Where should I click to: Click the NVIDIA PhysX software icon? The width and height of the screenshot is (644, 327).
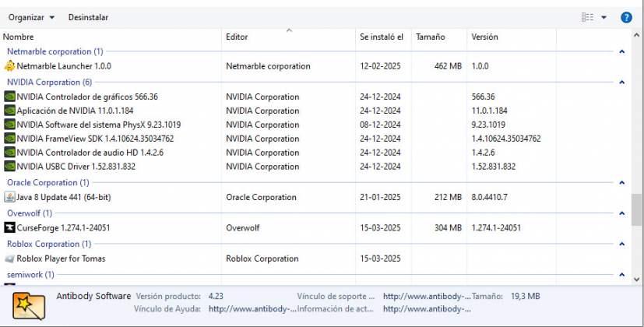point(9,125)
